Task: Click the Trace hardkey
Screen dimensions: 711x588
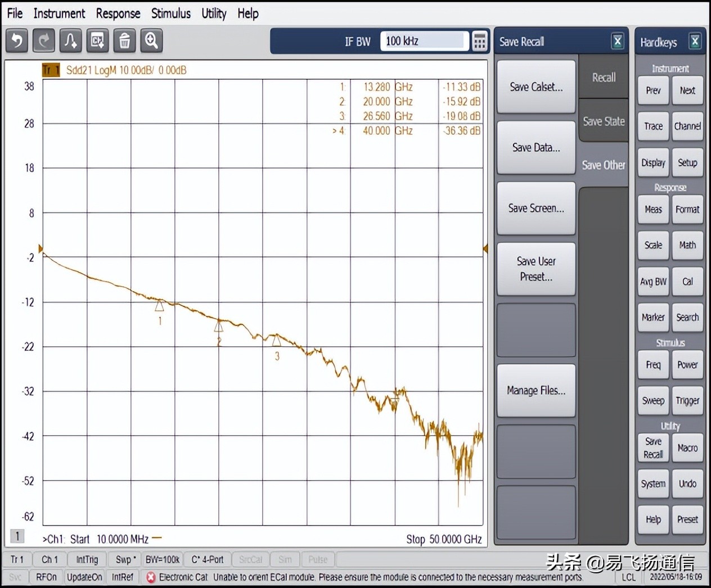Action: (x=653, y=126)
